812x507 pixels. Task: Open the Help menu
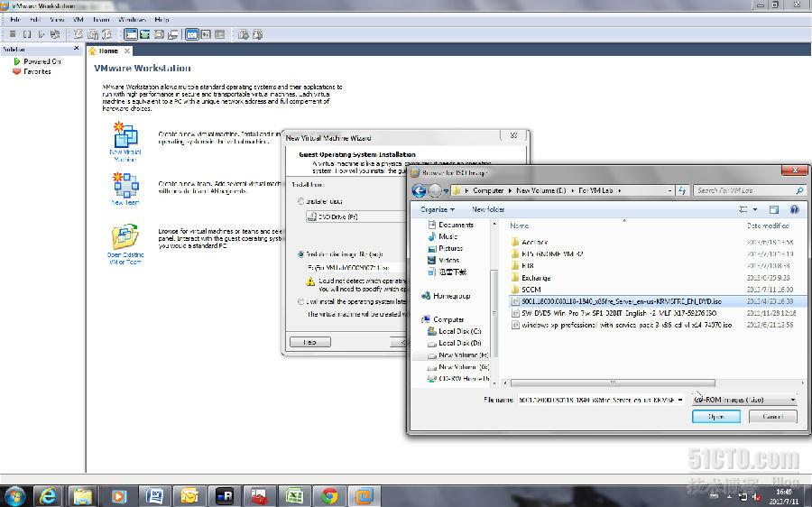pyautogui.click(x=161, y=20)
